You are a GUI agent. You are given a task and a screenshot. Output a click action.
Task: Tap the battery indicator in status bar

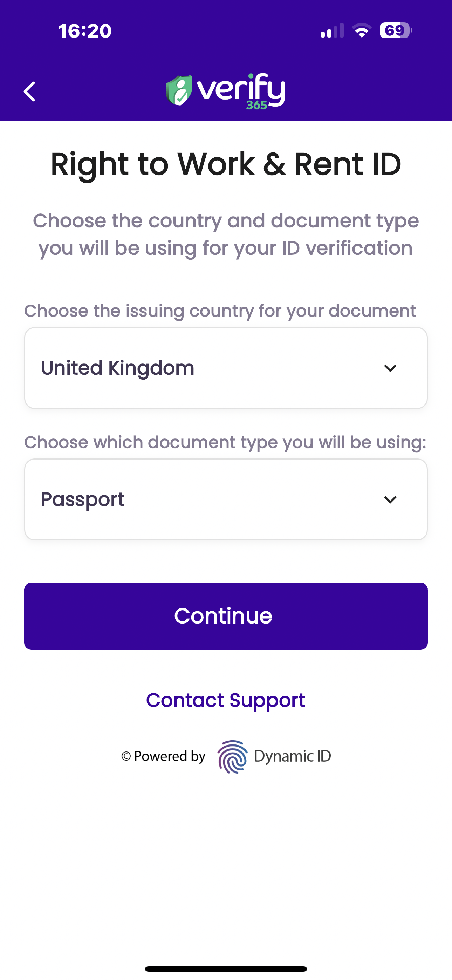pos(396,30)
